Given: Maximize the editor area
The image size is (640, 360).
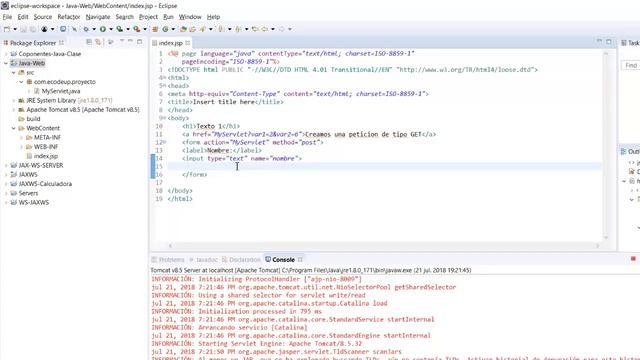Looking at the screenshot, I should (609, 42).
